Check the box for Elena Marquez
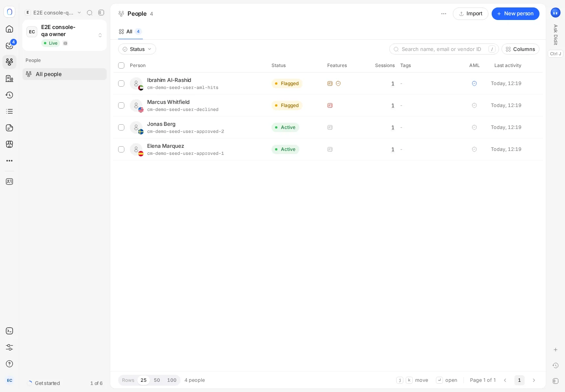Screen dimensions: 565x392 click(x=121, y=149)
